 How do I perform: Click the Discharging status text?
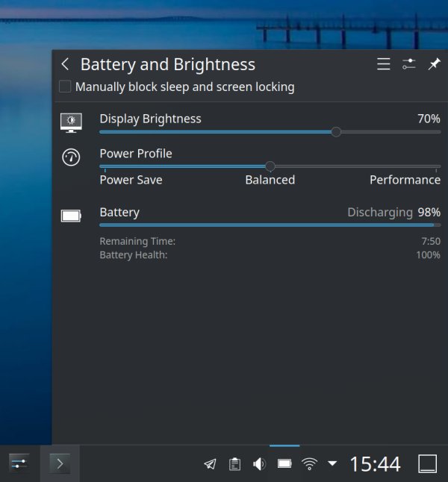point(380,213)
